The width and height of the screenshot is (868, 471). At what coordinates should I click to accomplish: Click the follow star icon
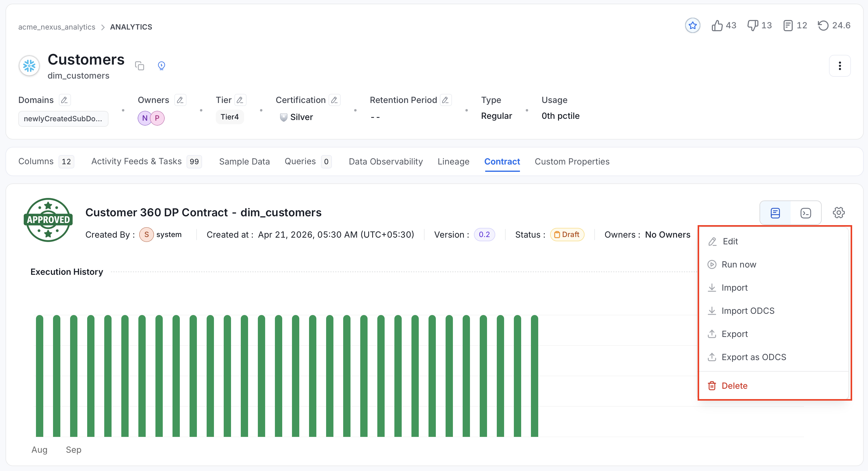coord(692,25)
